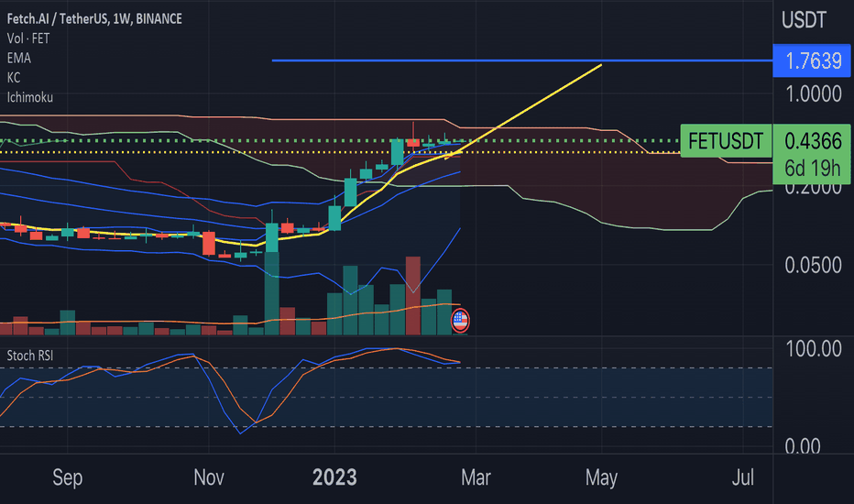
Task: Click the 0.0500 price axis value
Action: (813, 266)
